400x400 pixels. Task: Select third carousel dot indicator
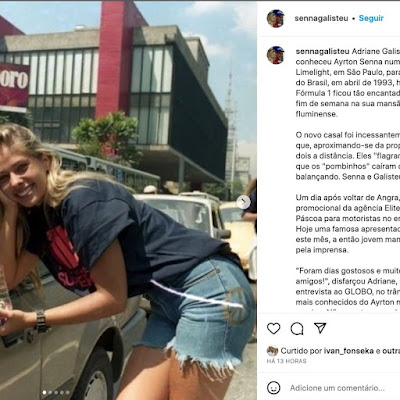click(x=56, y=392)
